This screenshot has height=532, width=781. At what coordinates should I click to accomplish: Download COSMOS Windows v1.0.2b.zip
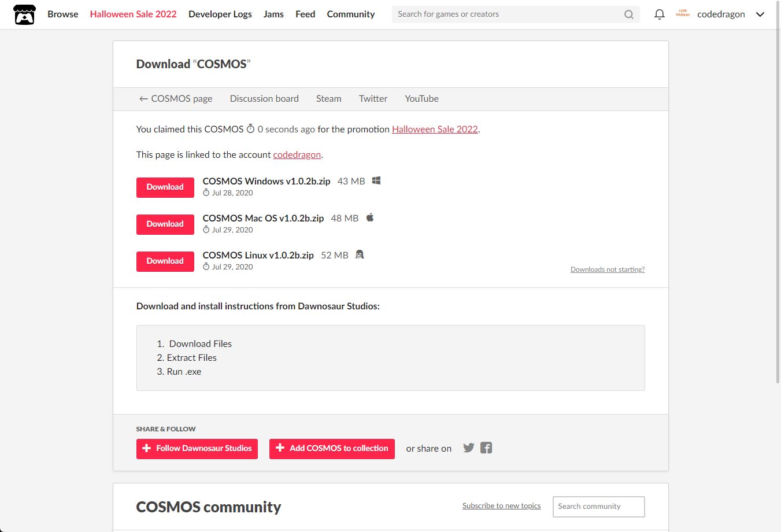(x=165, y=187)
